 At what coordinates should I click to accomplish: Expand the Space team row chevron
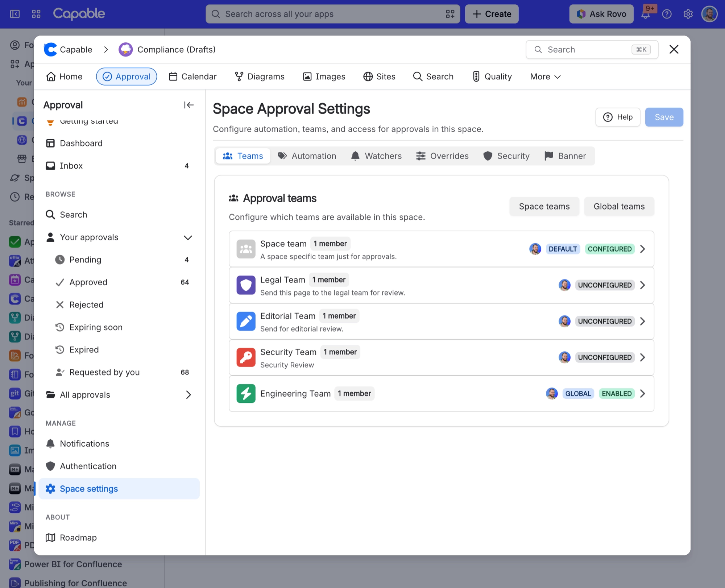642,249
